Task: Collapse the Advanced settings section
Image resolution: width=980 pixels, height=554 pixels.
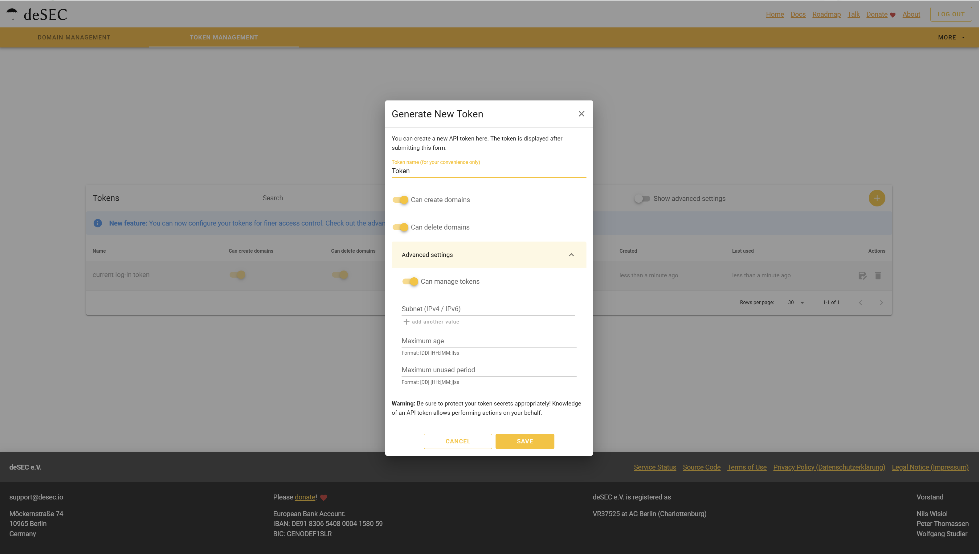Action: pos(571,255)
